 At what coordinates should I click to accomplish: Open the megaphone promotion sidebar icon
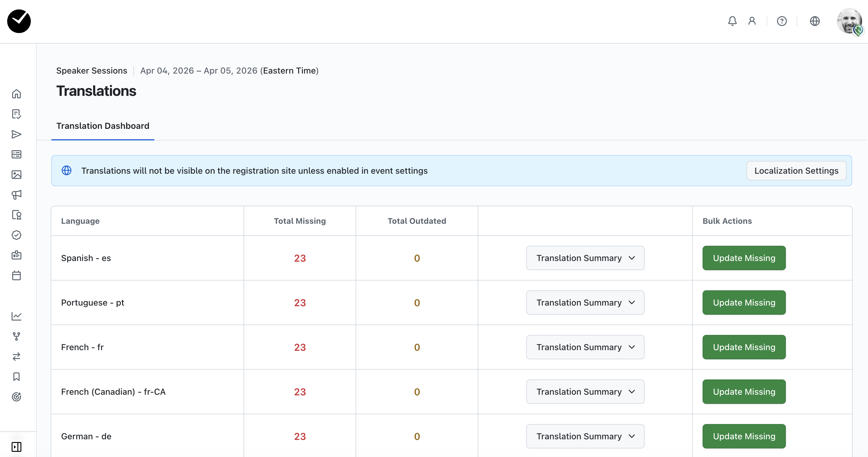coord(16,195)
